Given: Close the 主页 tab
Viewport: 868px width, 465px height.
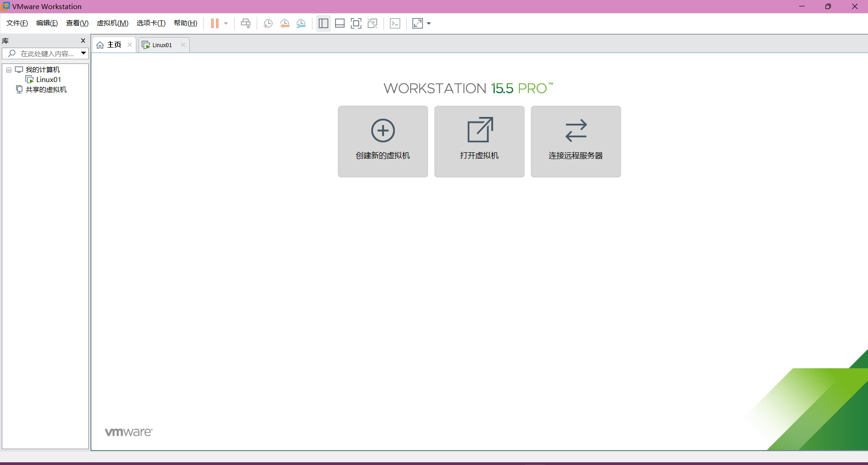Looking at the screenshot, I should [x=129, y=45].
